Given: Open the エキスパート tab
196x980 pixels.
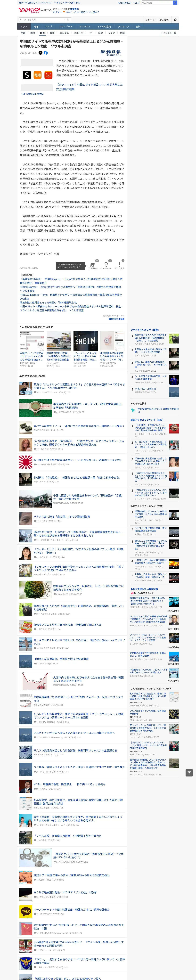Looking at the screenshot, I should 65,27.
